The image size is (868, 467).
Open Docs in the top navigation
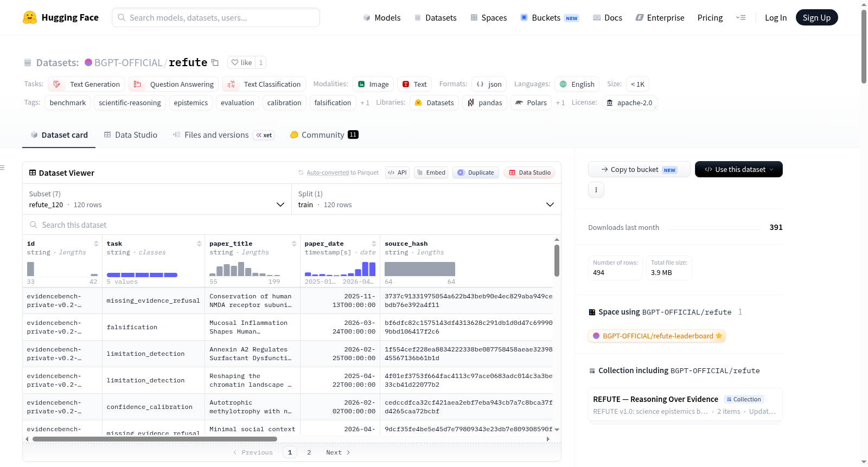pyautogui.click(x=607, y=17)
